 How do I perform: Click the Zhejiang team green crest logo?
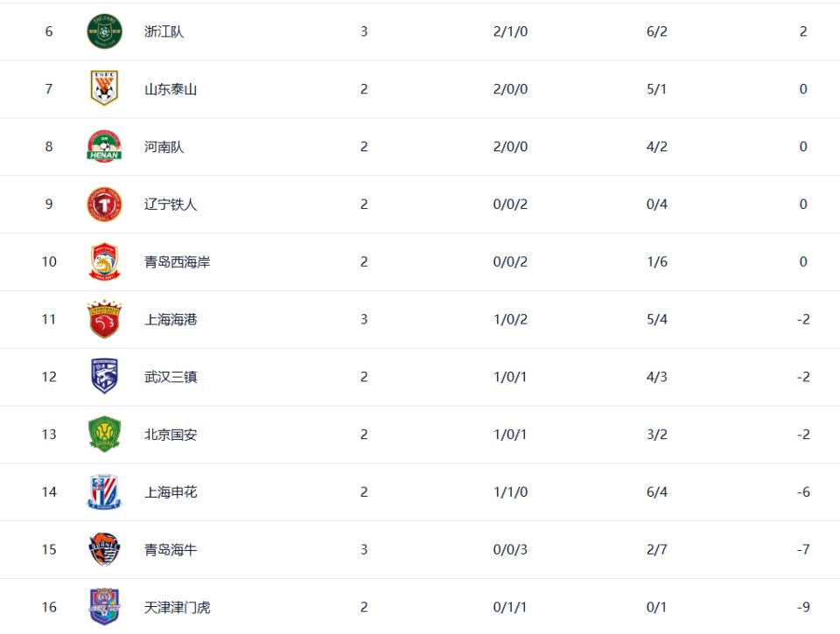click(x=104, y=31)
